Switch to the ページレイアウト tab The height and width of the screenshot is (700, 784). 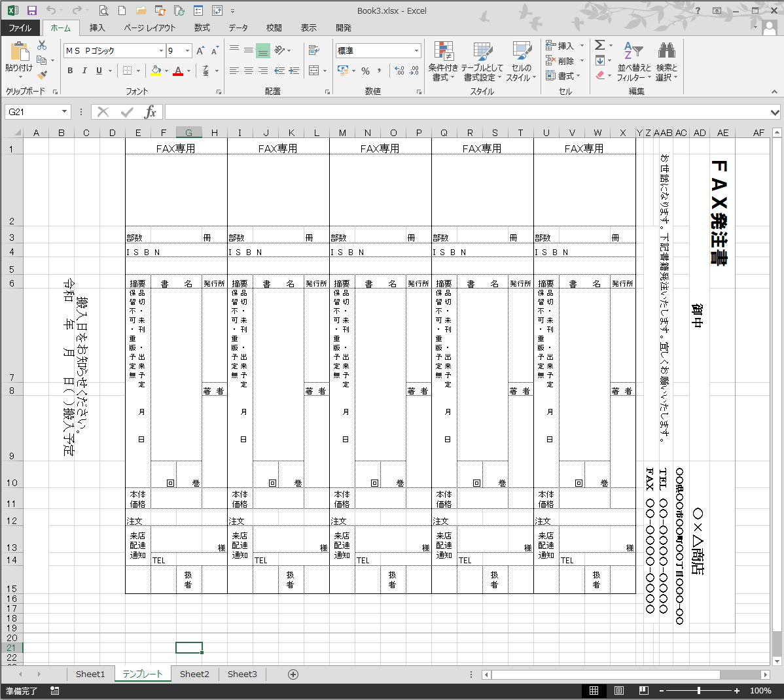149,28
